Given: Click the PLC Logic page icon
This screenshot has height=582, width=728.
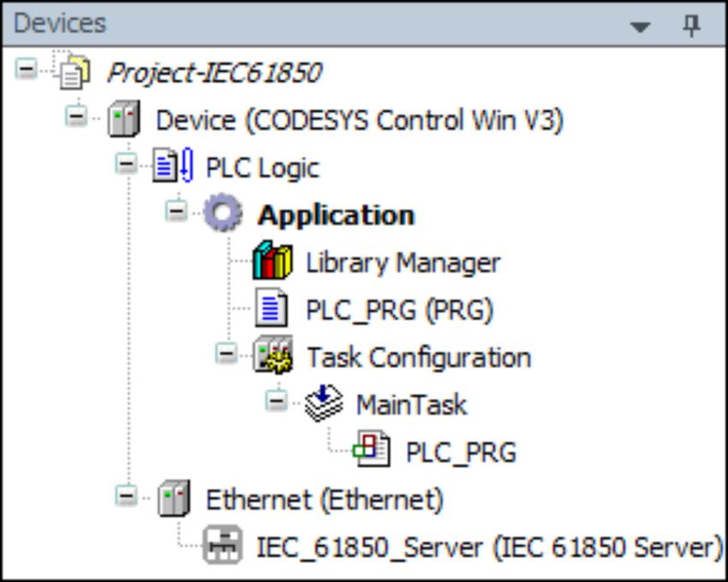Looking at the screenshot, I should tap(173, 165).
